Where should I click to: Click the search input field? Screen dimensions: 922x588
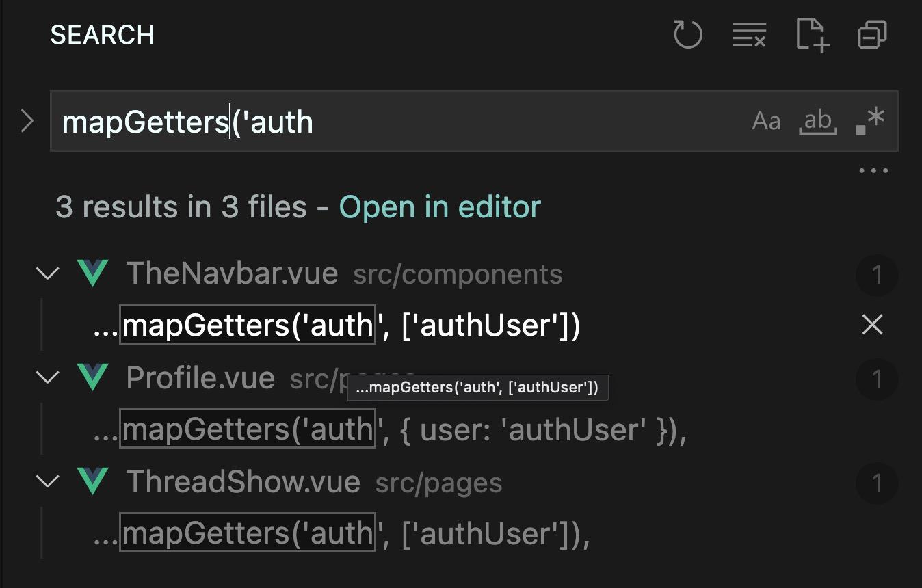pyautogui.click(x=410, y=122)
